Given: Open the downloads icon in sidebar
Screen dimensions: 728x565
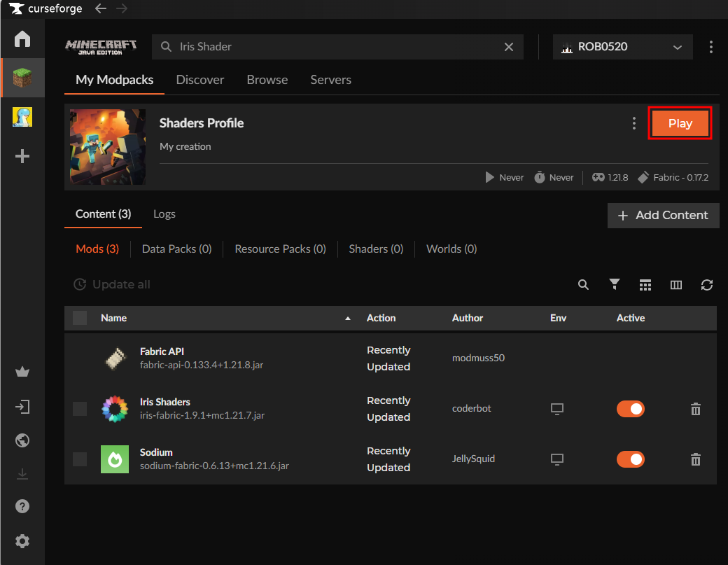Looking at the screenshot, I should click(22, 474).
